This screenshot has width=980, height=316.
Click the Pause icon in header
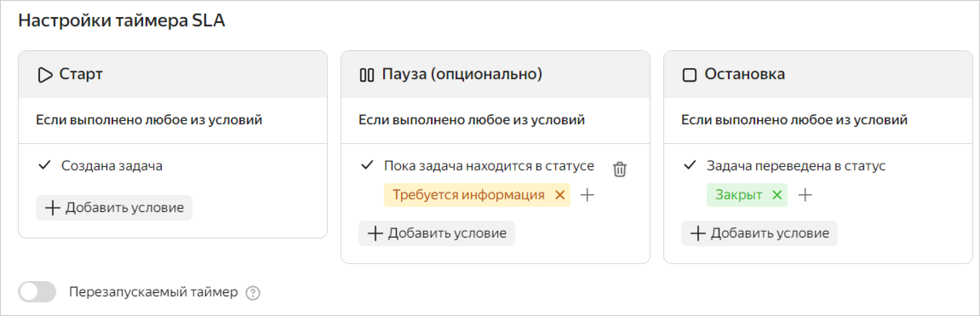tap(367, 75)
